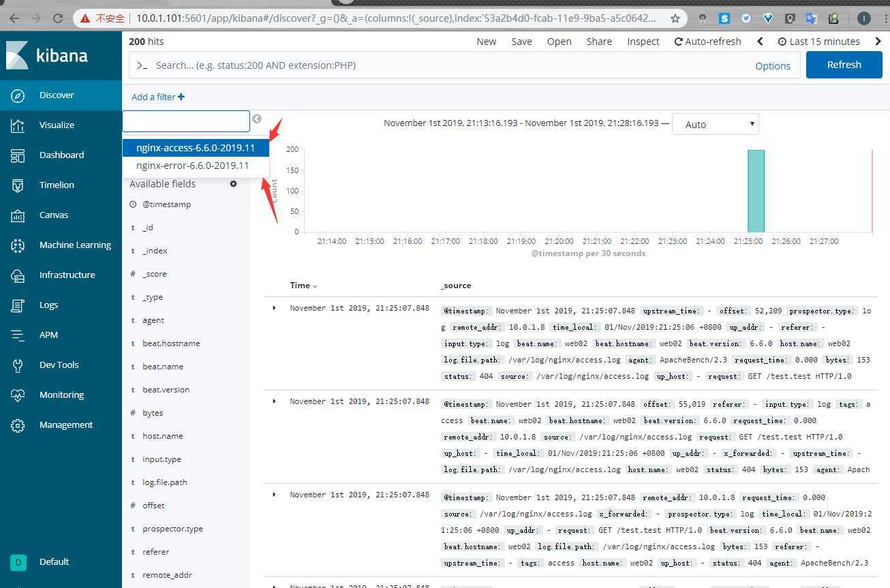Viewport: 890px width, 588px height.
Task: Go to the Dashboard icon in sidebar
Action: click(18, 155)
